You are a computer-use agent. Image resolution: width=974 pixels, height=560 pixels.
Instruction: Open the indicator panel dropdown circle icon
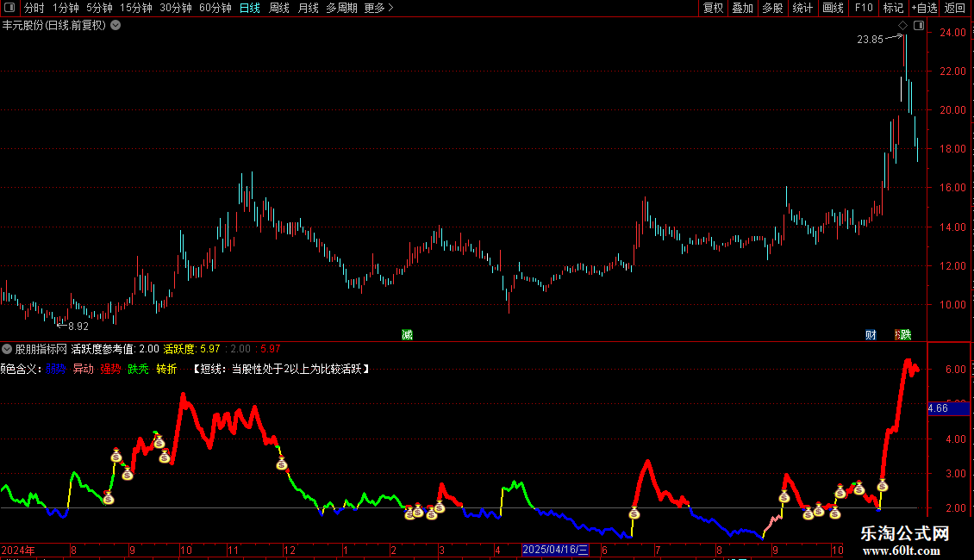pyautogui.click(x=7, y=349)
